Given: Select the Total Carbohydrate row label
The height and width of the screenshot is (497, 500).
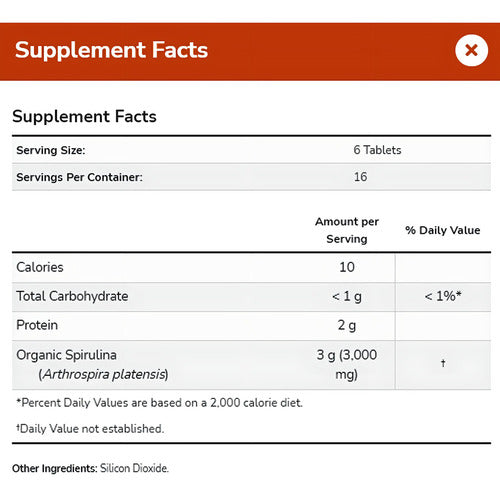Looking at the screenshot, I should pos(72,296).
